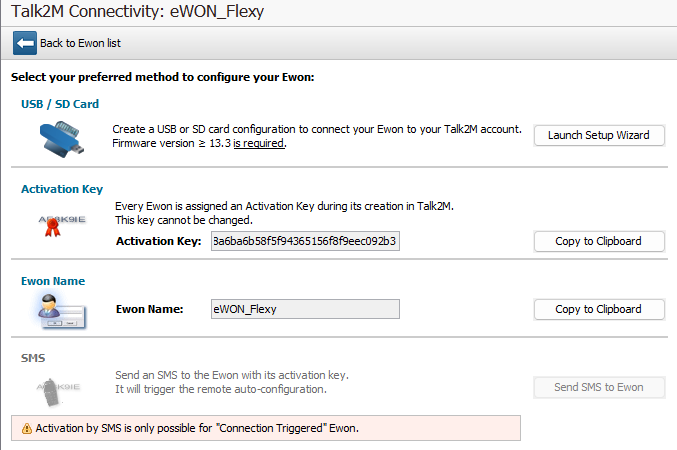Click the Activation Key certificate icon
The width and height of the screenshot is (677, 450).
(62, 222)
